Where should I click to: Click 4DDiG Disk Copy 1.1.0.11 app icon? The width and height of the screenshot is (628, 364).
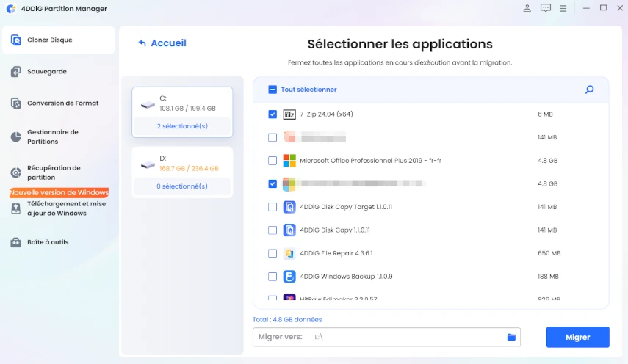coord(289,230)
